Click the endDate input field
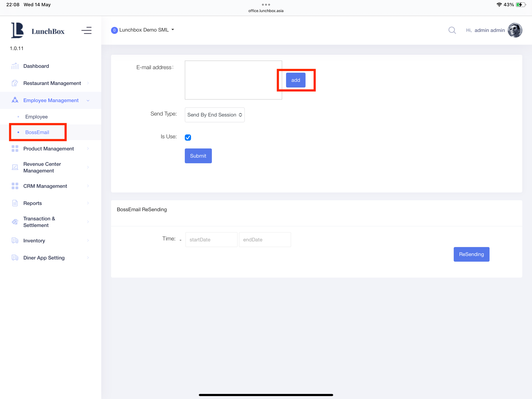 (x=265, y=240)
